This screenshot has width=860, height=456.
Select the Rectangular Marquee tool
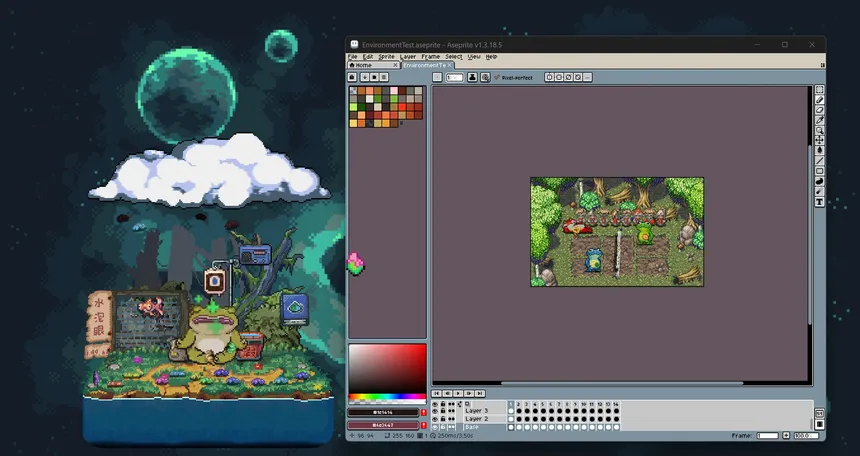tap(819, 89)
